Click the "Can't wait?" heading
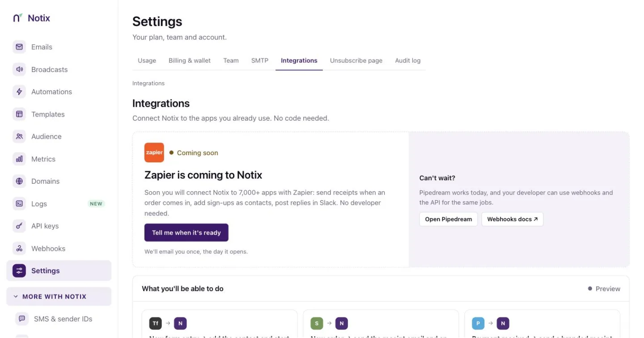Viewport: 644px width, 338px height. click(437, 178)
